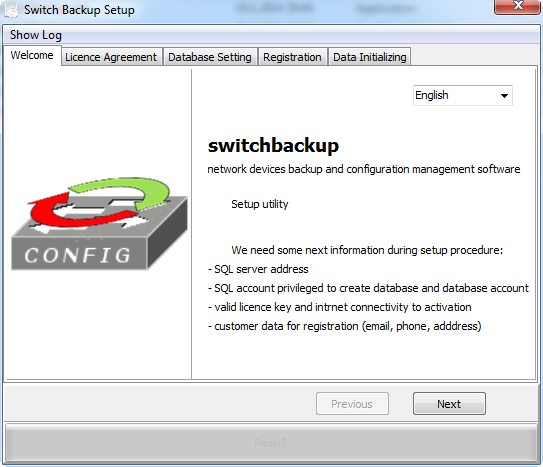This screenshot has width=543, height=467.
Task: Click the CONFIG switch logo image
Action: pos(99,224)
